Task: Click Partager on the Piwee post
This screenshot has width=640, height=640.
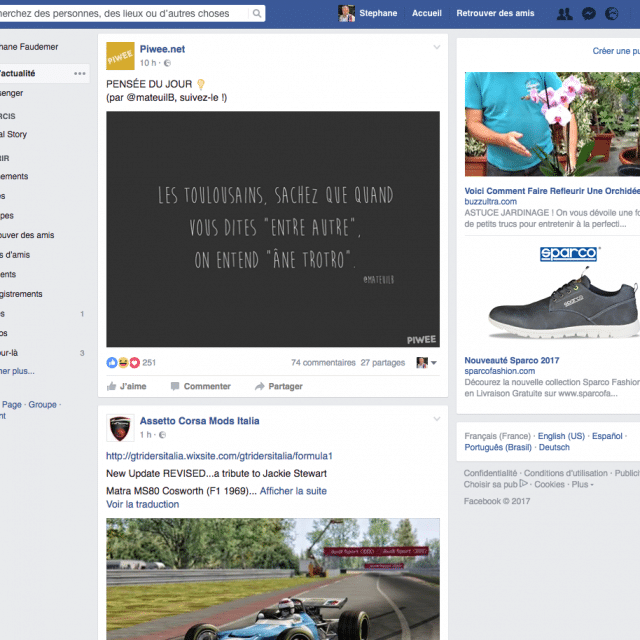Action: tap(278, 386)
